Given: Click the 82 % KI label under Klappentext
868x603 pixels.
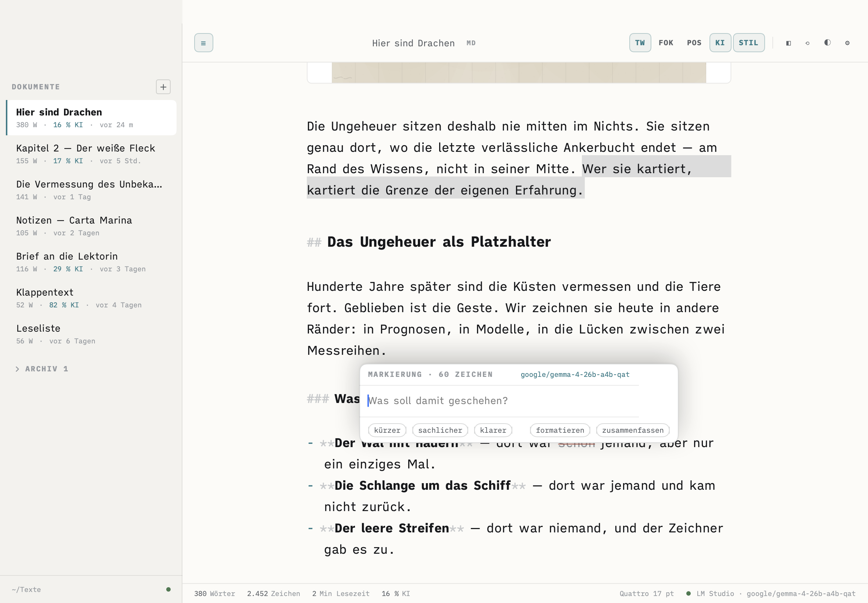Looking at the screenshot, I should tap(64, 305).
